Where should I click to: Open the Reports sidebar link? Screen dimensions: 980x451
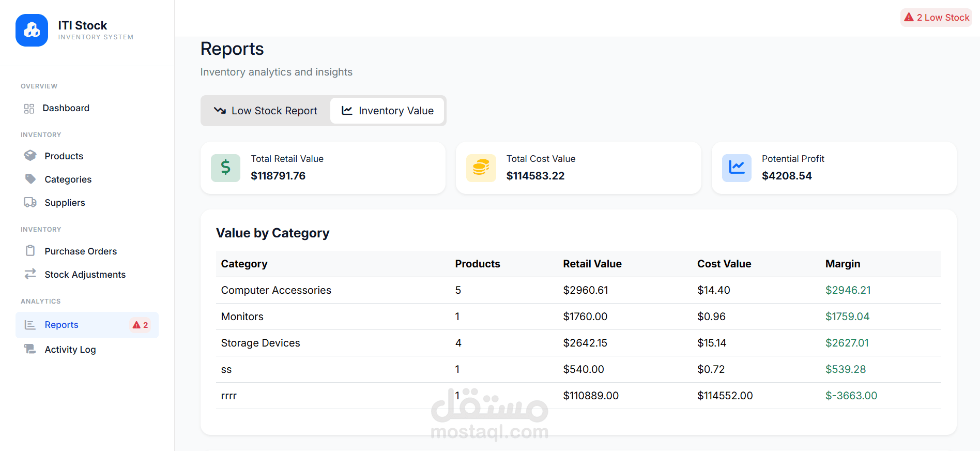tap(62, 325)
